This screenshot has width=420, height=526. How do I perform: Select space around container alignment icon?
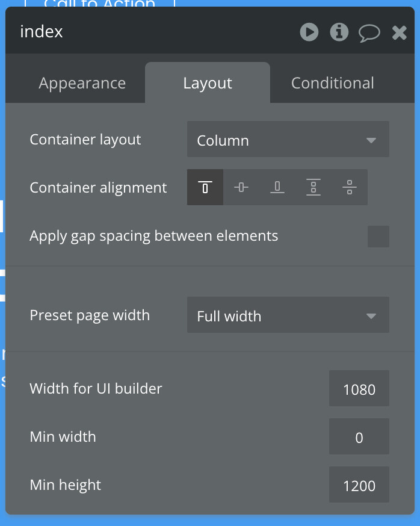(x=350, y=187)
